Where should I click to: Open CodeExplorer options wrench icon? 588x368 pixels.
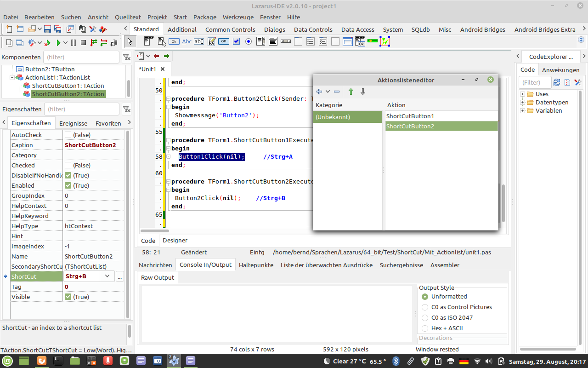(578, 82)
